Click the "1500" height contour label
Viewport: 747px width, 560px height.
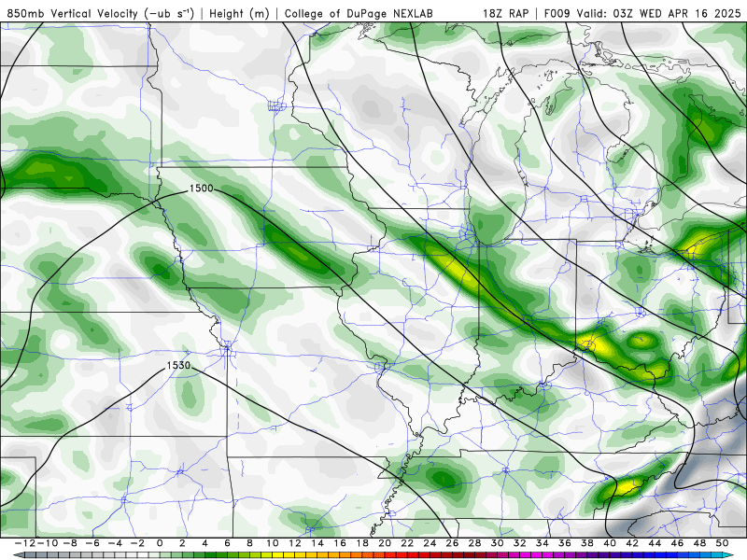coord(201,189)
